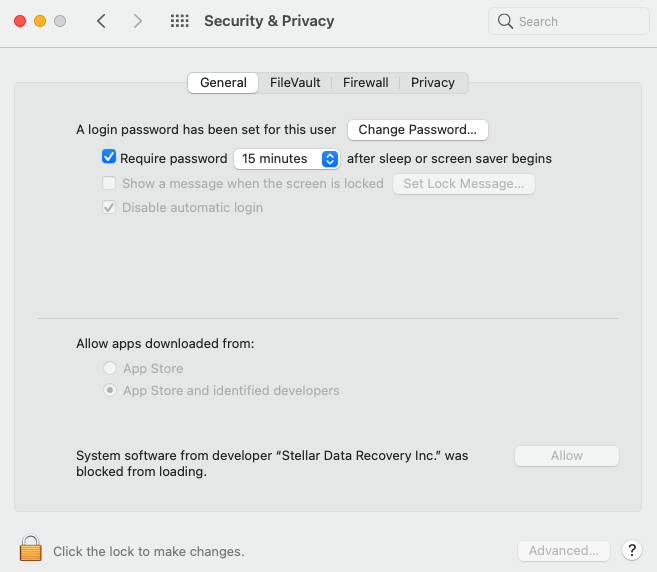This screenshot has height=572, width=657.
Task: Select the App Store radio option
Action: pyautogui.click(x=110, y=369)
